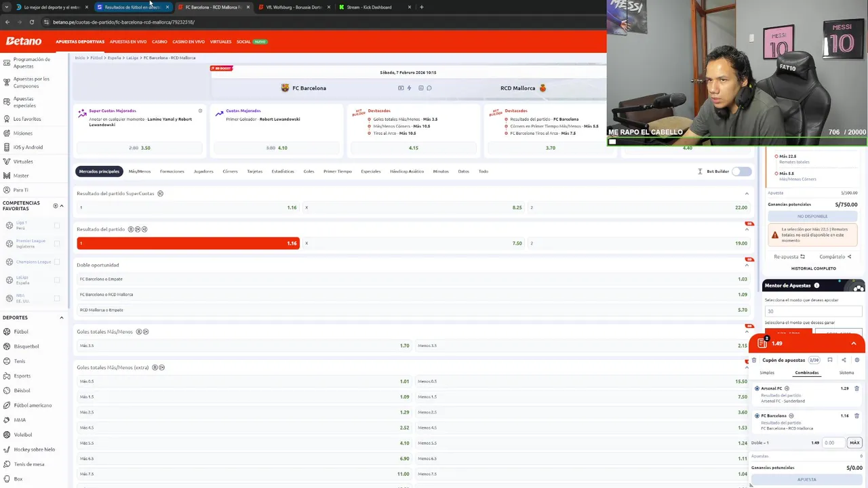Add favorite competition plus icon
Image resolution: width=868 pixels, height=488 pixels.
coord(56,205)
